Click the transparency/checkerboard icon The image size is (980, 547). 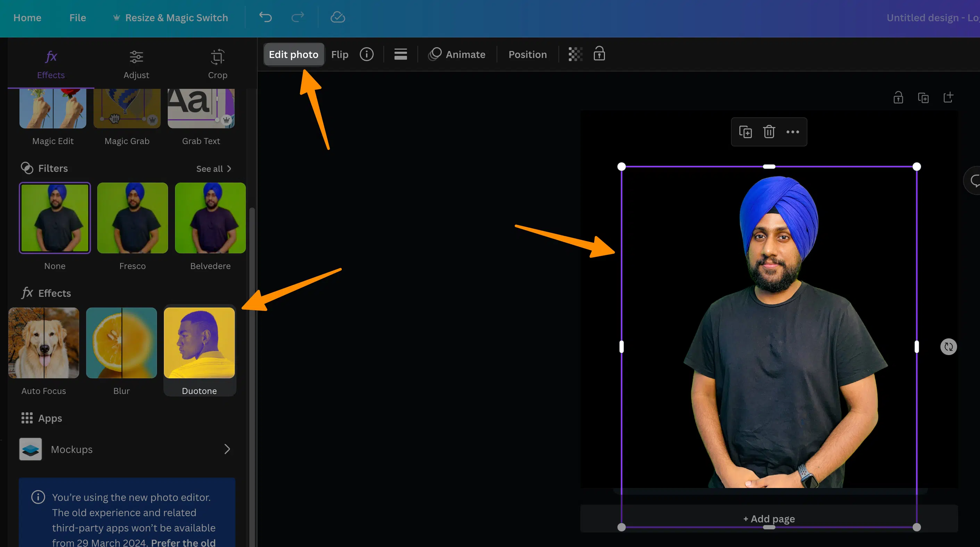tap(574, 54)
